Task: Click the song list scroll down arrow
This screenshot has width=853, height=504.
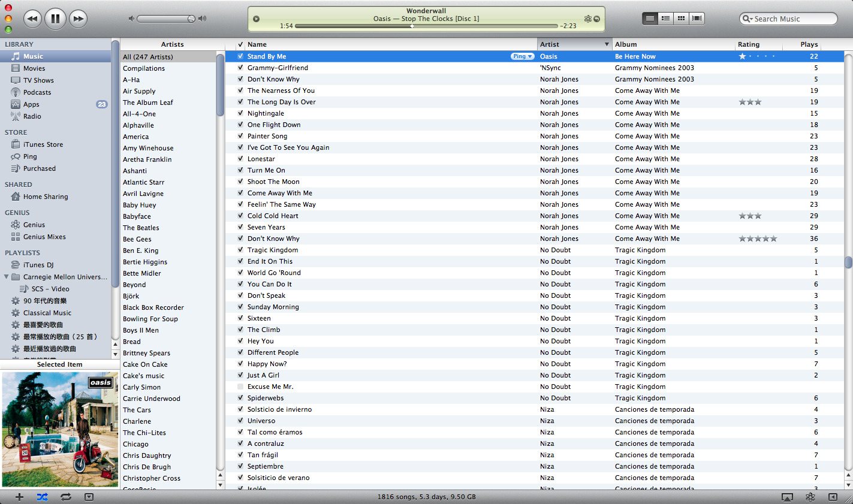Action: (x=848, y=484)
